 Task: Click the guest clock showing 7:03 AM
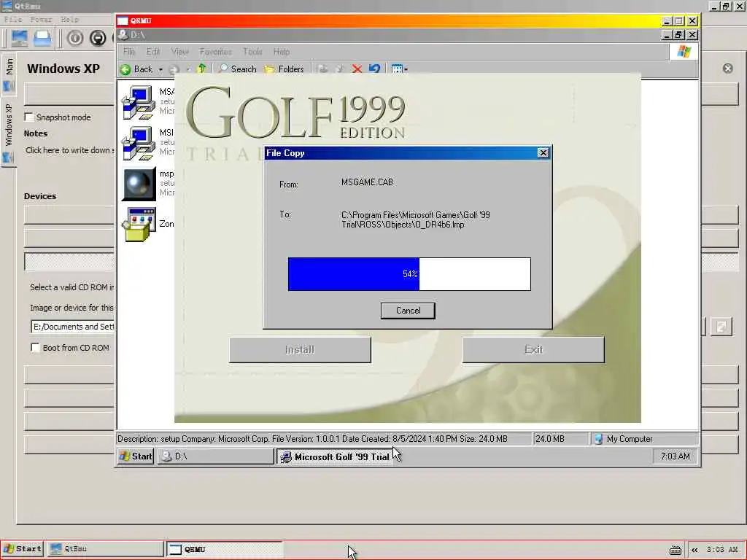pyautogui.click(x=675, y=456)
